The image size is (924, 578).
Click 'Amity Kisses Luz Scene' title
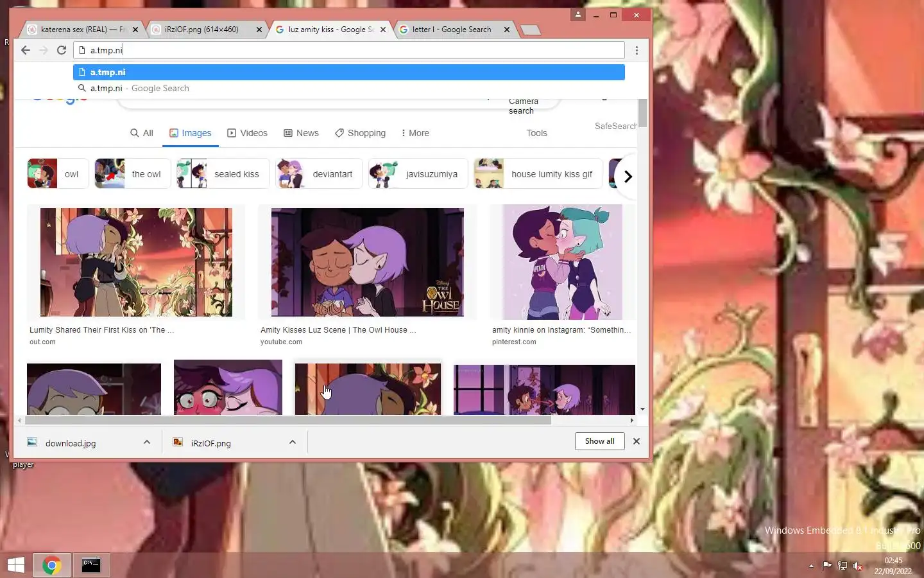click(338, 330)
